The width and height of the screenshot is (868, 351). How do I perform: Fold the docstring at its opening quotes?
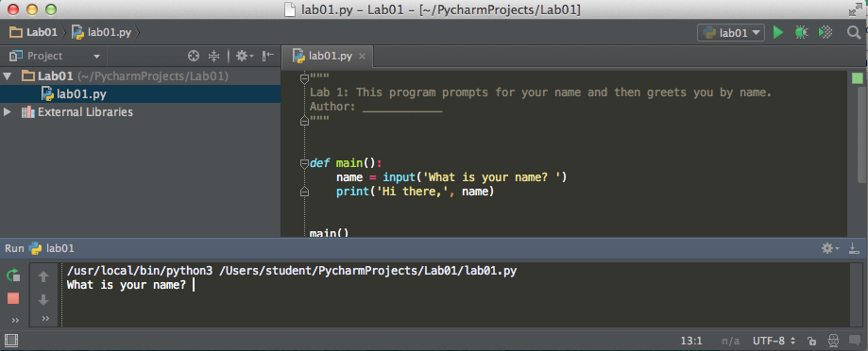pyautogui.click(x=304, y=78)
